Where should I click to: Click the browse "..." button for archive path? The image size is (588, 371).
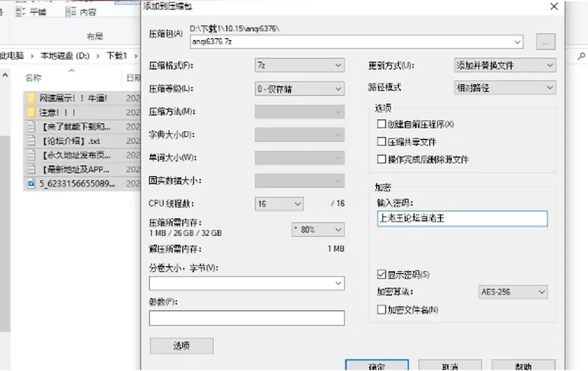tap(546, 42)
